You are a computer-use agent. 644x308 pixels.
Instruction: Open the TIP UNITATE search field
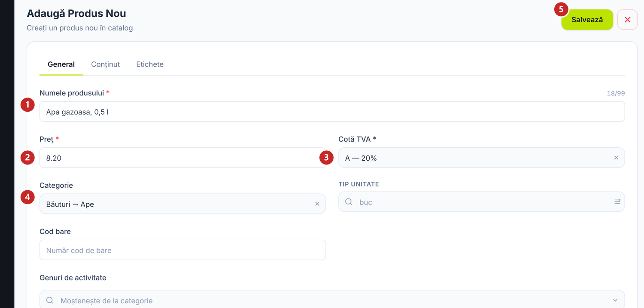(x=481, y=202)
